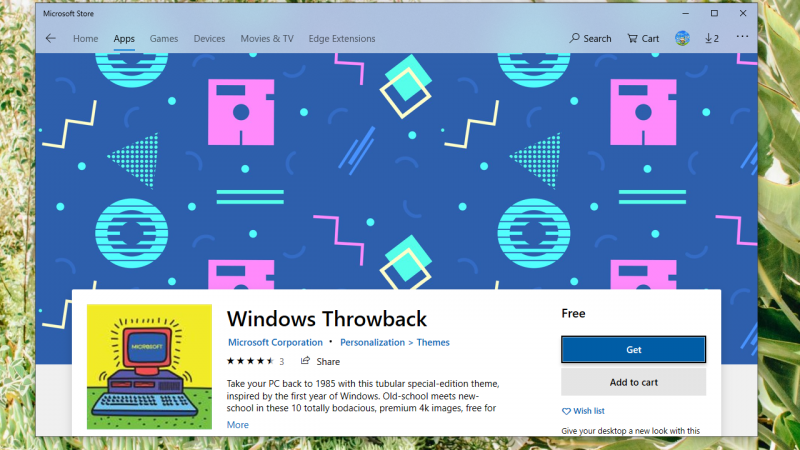Expand description with More link
This screenshot has height=450, width=800.
click(237, 424)
